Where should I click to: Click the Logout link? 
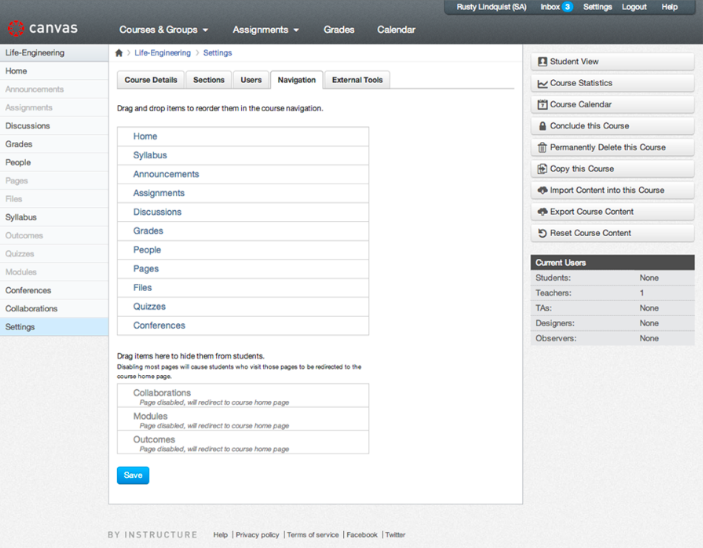634,7
